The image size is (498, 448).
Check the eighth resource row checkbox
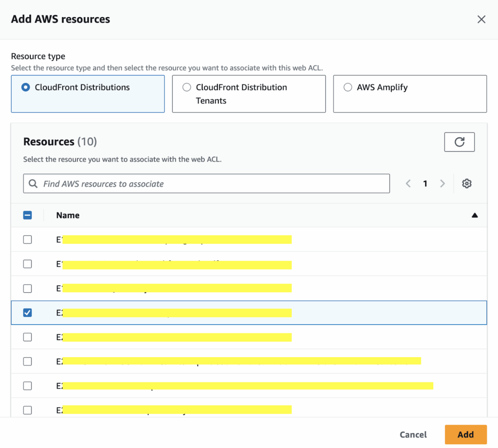(28, 410)
